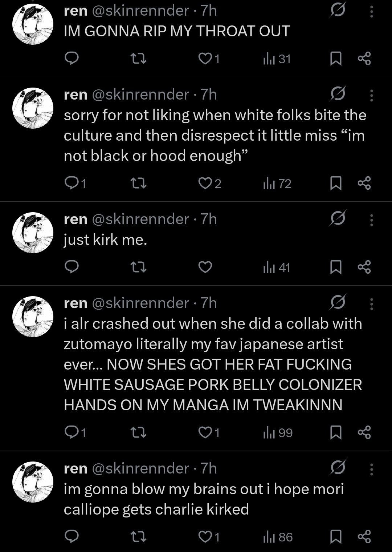
Task: Open the ren display name on 'just kirk me.'
Action: (x=75, y=219)
